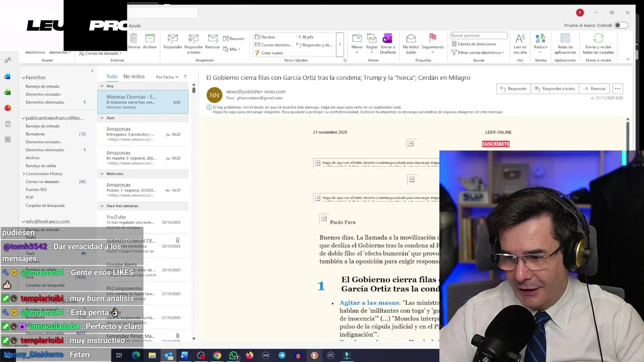Open the Ayuda ribbon tab
Screen dimensions: 644x362
tap(134, 26)
